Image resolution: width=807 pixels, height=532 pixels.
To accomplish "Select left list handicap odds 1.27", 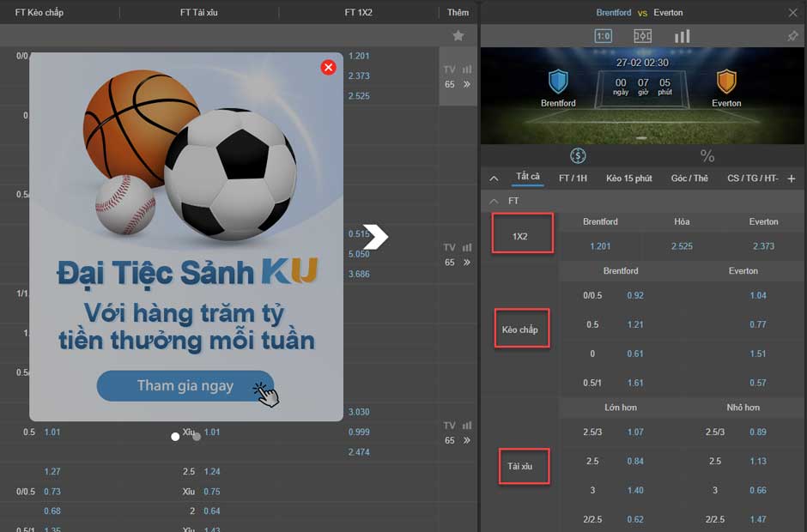I will (52, 472).
